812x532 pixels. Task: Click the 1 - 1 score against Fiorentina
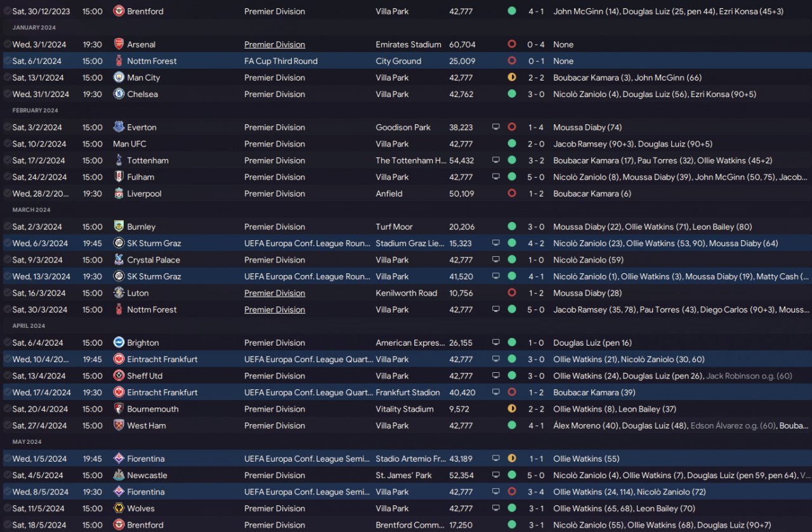coord(536,458)
